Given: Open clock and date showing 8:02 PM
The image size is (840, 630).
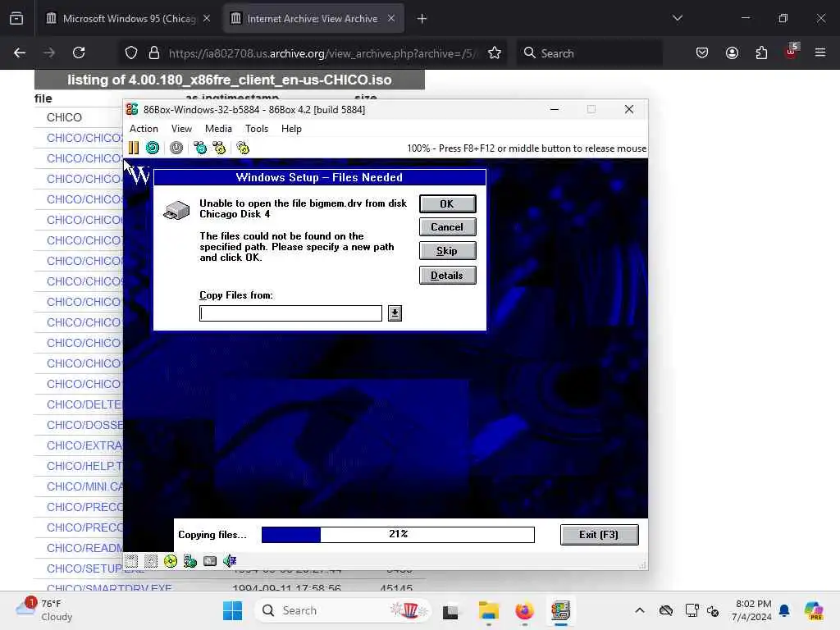Looking at the screenshot, I should (753, 610).
